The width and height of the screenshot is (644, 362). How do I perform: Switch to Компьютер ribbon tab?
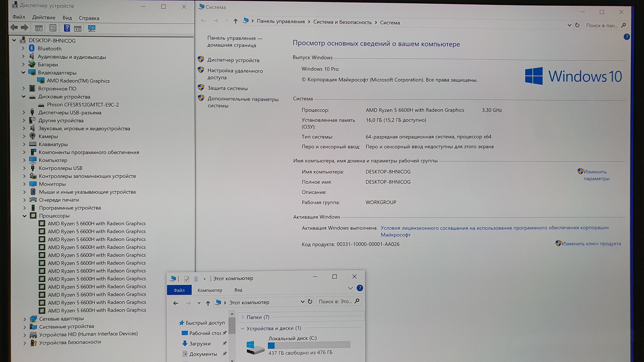(x=209, y=290)
